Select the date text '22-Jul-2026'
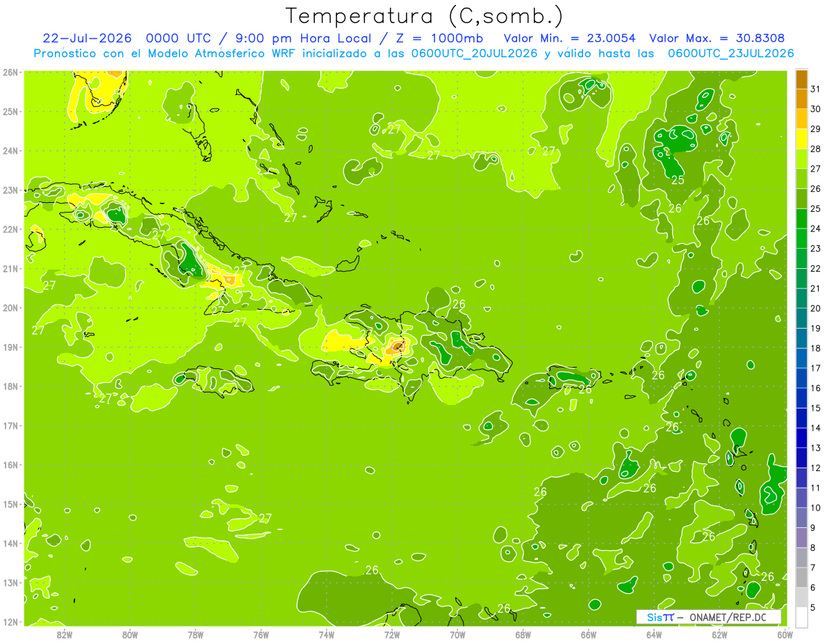The image size is (834, 644). tap(87, 38)
